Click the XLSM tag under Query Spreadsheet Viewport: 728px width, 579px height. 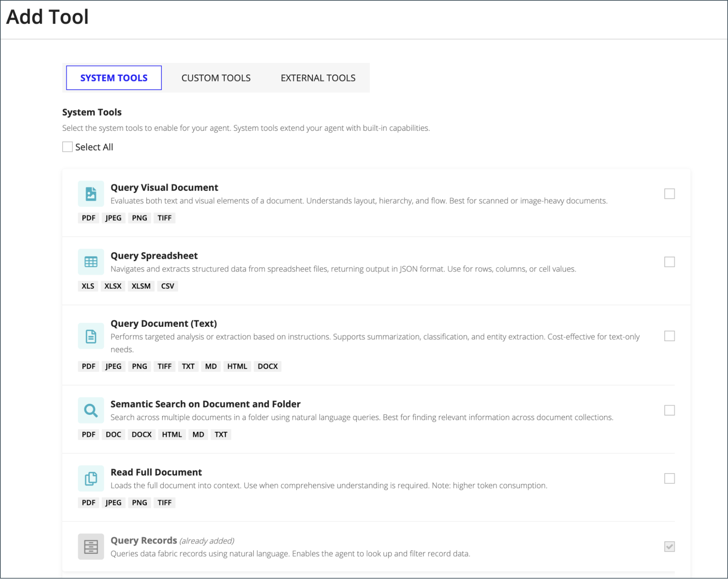coord(141,286)
